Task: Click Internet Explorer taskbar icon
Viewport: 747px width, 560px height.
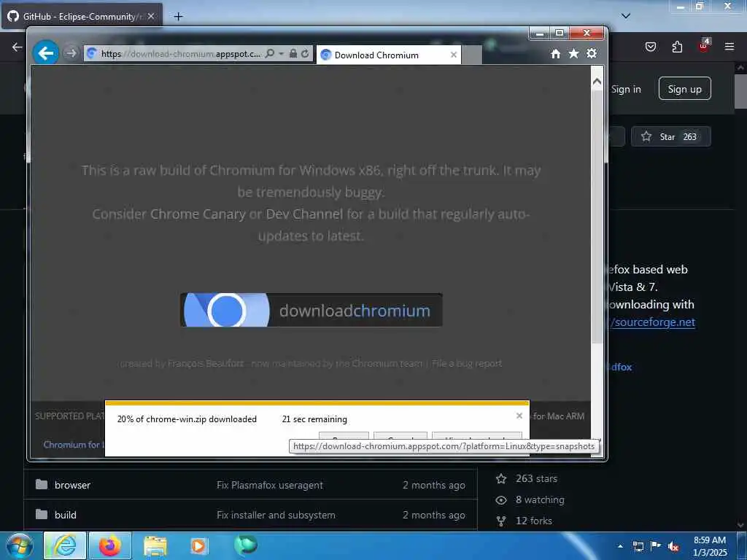Action: click(x=65, y=545)
